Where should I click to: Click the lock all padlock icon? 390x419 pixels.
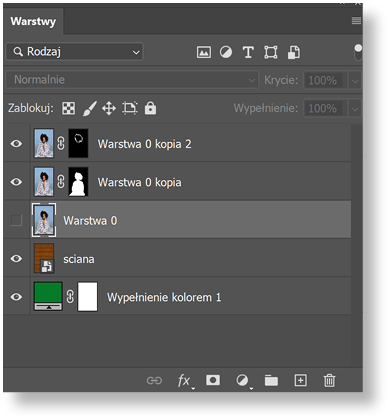(x=150, y=108)
